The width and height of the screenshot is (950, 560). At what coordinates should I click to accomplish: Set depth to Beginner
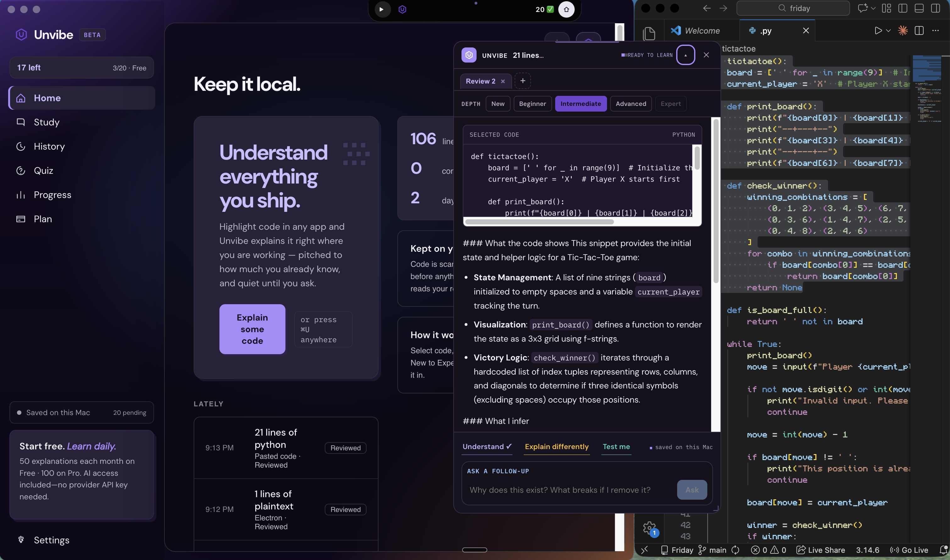pos(532,104)
